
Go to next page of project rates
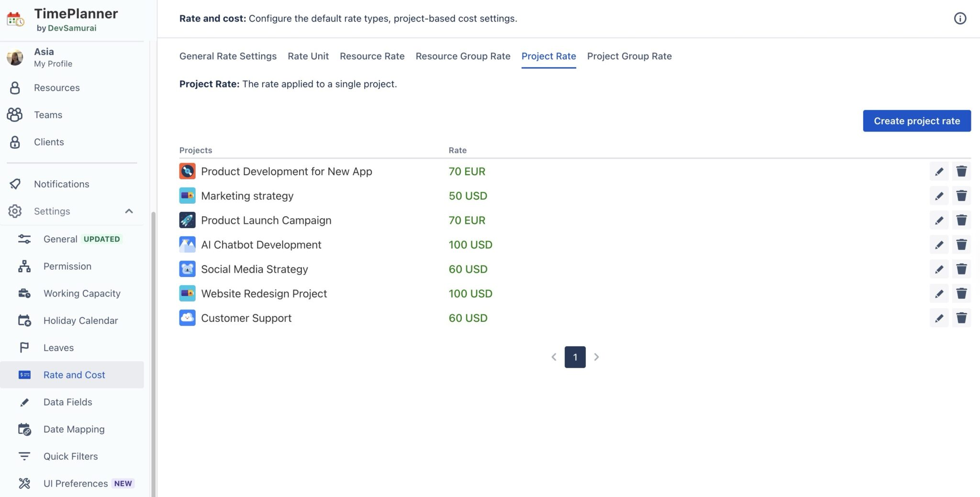596,357
